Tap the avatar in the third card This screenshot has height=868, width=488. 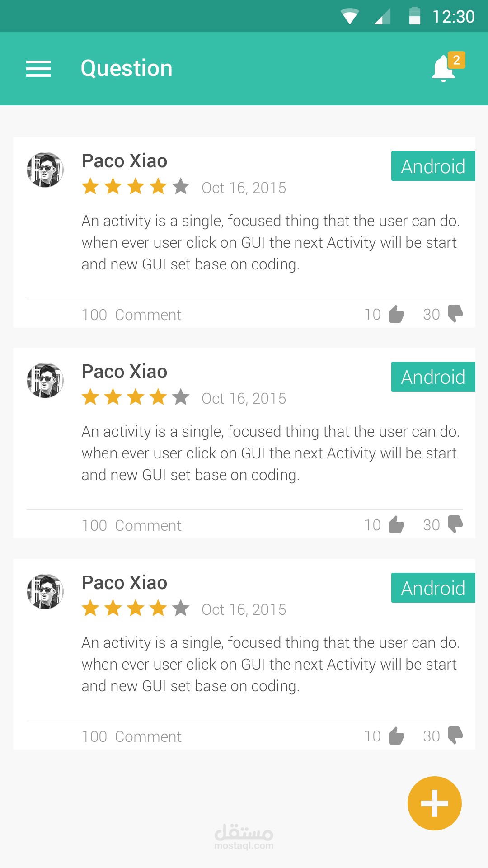point(45,591)
